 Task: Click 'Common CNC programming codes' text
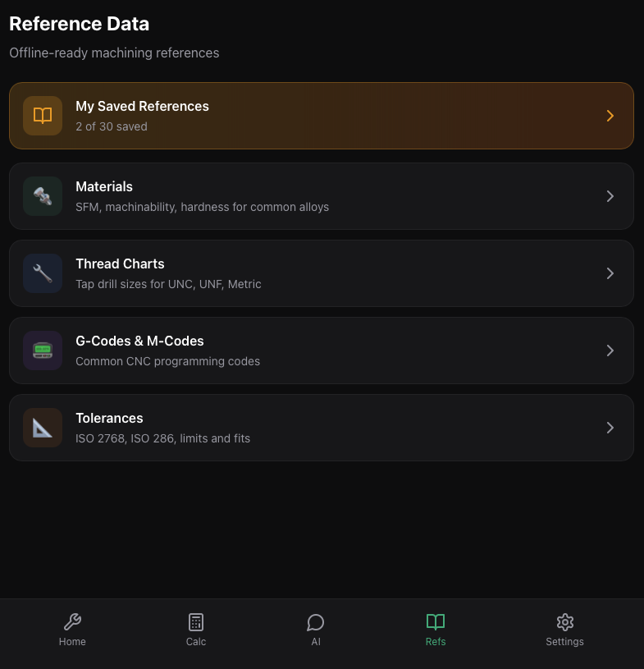click(x=167, y=361)
